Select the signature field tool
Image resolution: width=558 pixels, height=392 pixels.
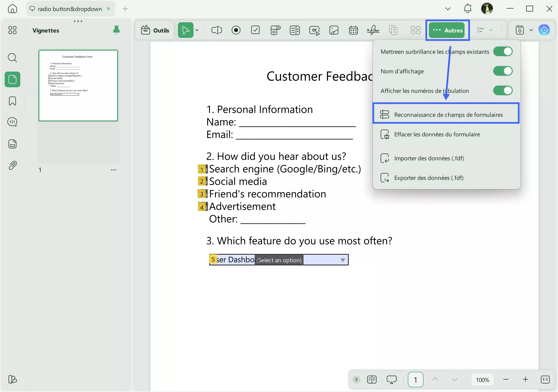pyautogui.click(x=373, y=30)
